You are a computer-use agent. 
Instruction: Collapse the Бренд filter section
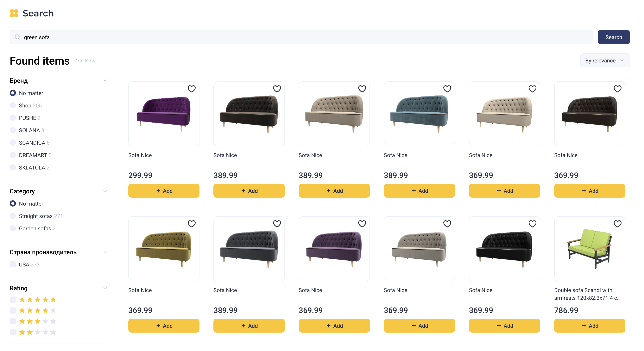pyautogui.click(x=105, y=80)
